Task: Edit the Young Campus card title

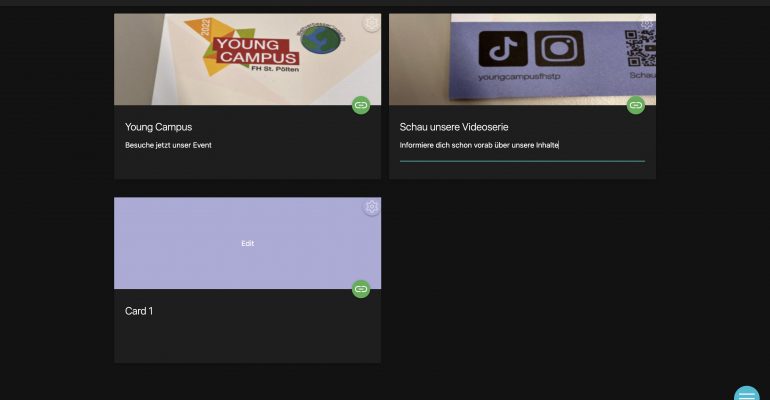Action: [158, 127]
